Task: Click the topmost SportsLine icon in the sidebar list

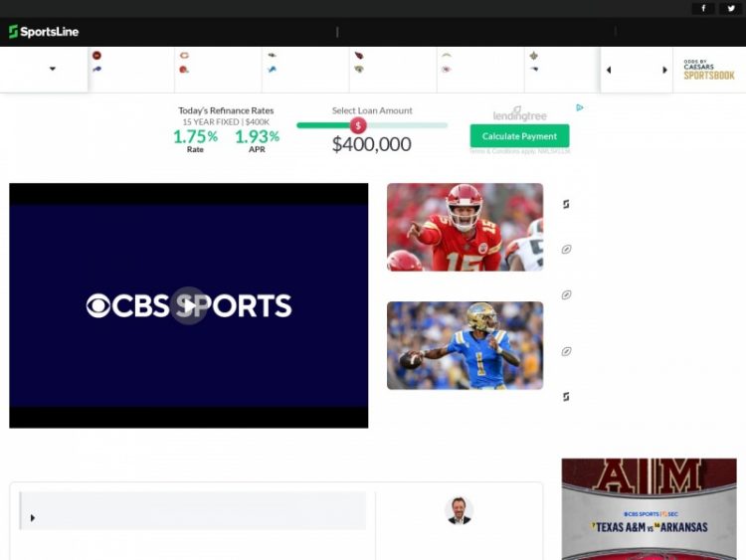Action: (x=566, y=204)
